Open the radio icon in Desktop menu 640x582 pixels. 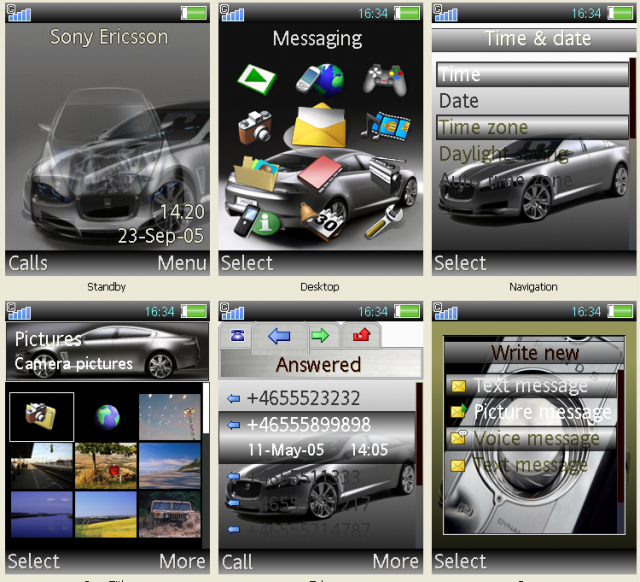(x=386, y=173)
